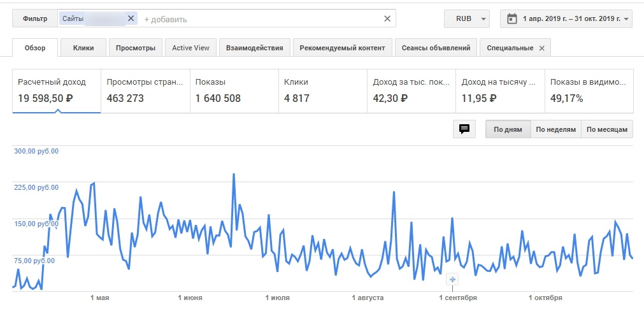Remove the Сайты filter chip
644x316 pixels.
(131, 18)
